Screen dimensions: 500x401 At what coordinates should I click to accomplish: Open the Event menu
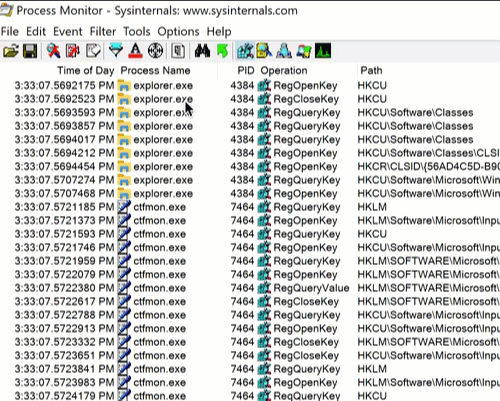68,32
